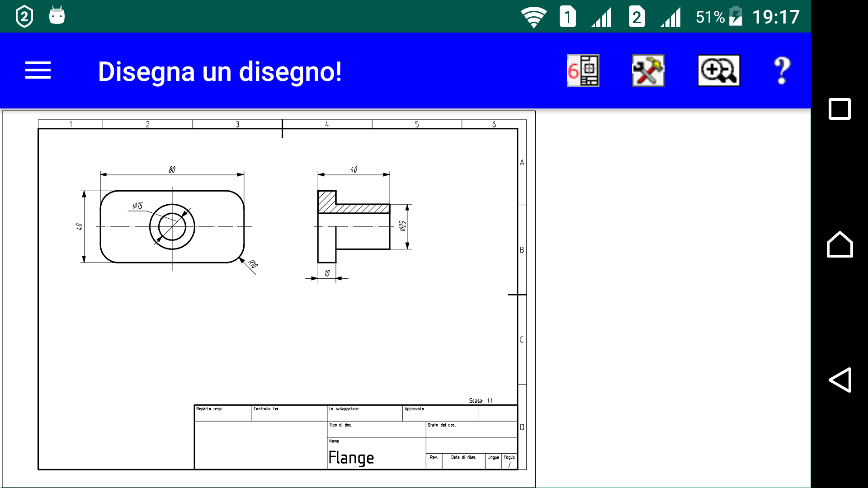Tap the Approvato field in title block
The image size is (868, 488).
pos(439,413)
